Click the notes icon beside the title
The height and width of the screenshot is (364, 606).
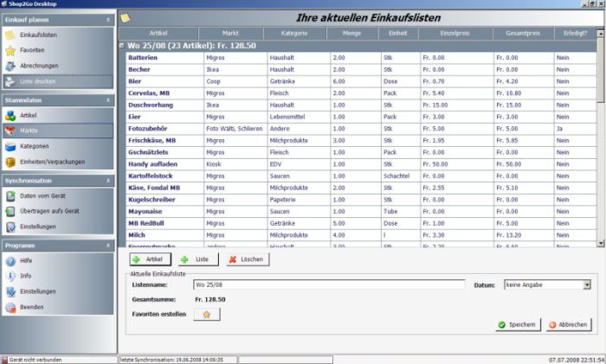pos(126,18)
